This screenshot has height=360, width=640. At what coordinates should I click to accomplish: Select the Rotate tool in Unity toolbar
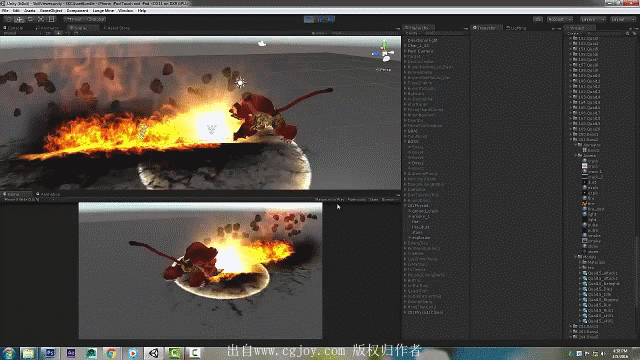pyautogui.click(x=30, y=19)
